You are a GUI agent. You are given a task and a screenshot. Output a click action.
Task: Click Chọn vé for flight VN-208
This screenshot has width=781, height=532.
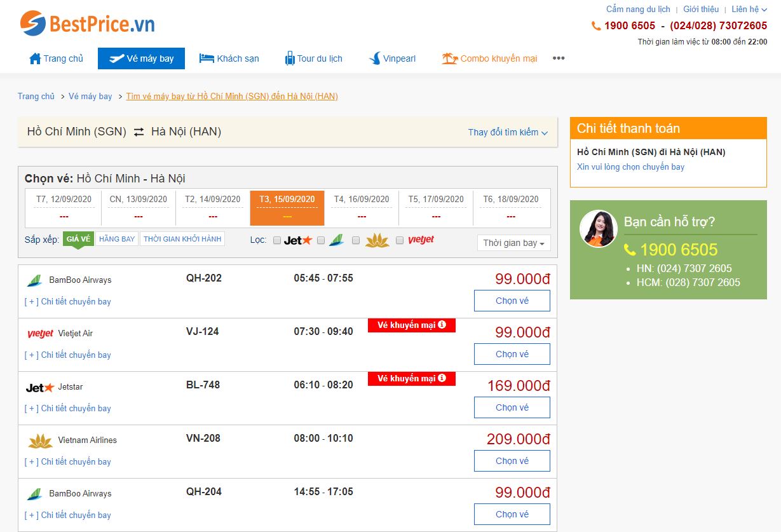click(512, 461)
